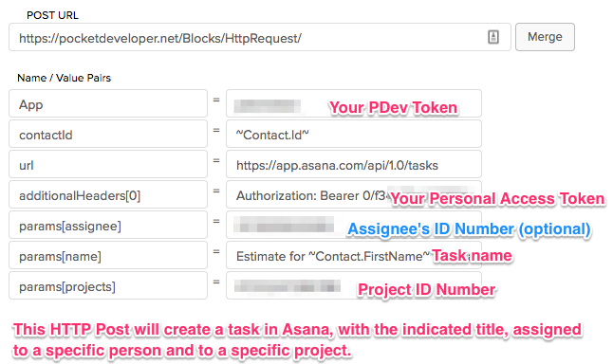The image size is (613, 364).
Task: Select the Estimate for ~Contact.FirstName~ value field
Action: pos(354,255)
